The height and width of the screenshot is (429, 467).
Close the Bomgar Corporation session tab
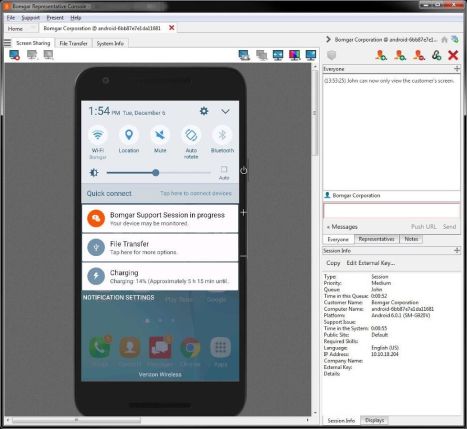[x=172, y=28]
